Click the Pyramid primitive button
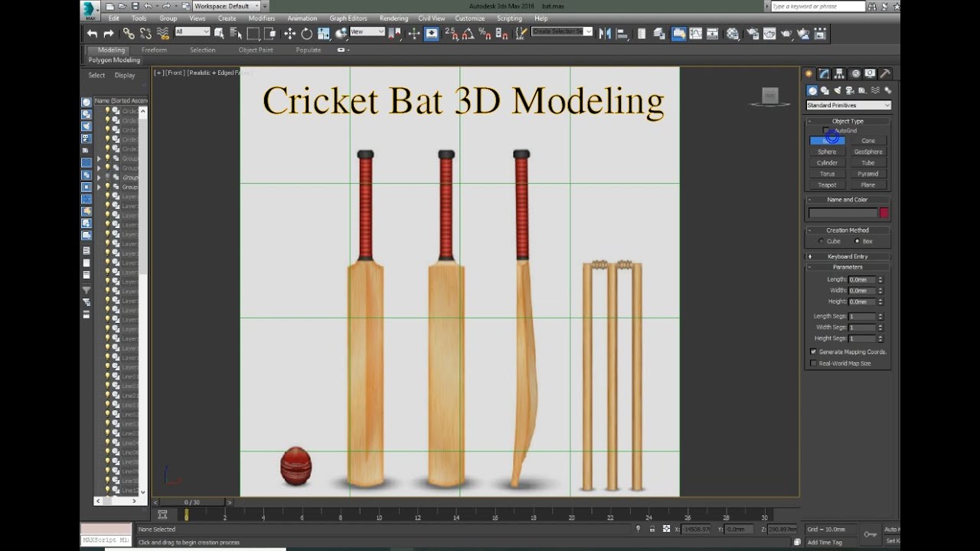Image resolution: width=980 pixels, height=551 pixels. click(x=868, y=174)
